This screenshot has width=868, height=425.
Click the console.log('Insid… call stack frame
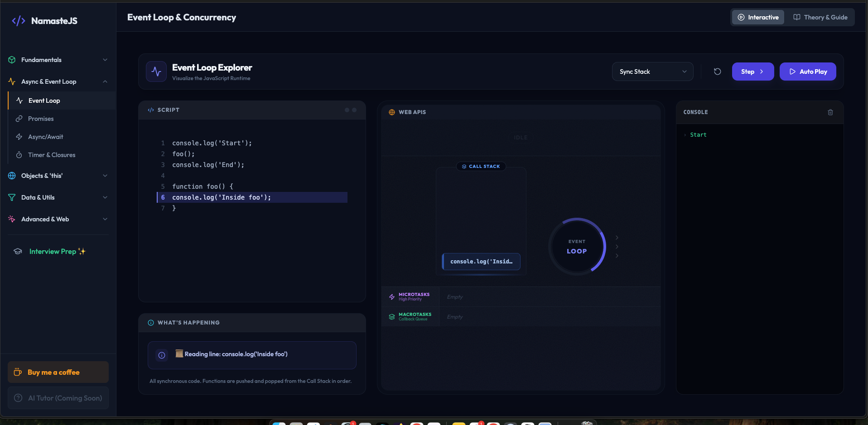tap(481, 262)
